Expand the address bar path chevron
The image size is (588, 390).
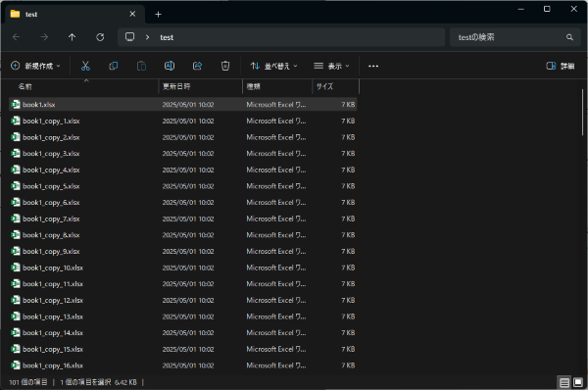[147, 37]
